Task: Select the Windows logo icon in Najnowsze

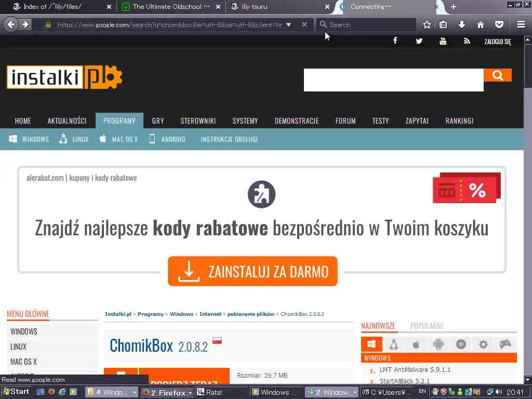Action: (x=371, y=344)
